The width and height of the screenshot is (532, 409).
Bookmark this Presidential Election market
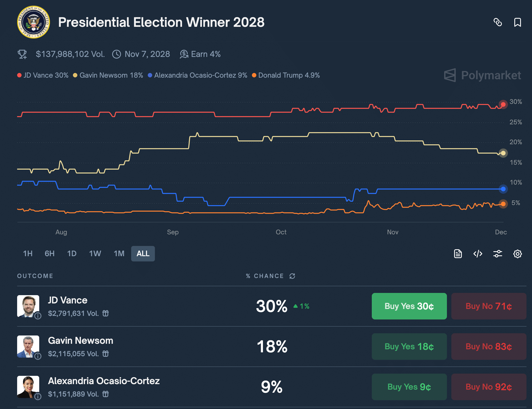click(x=517, y=22)
